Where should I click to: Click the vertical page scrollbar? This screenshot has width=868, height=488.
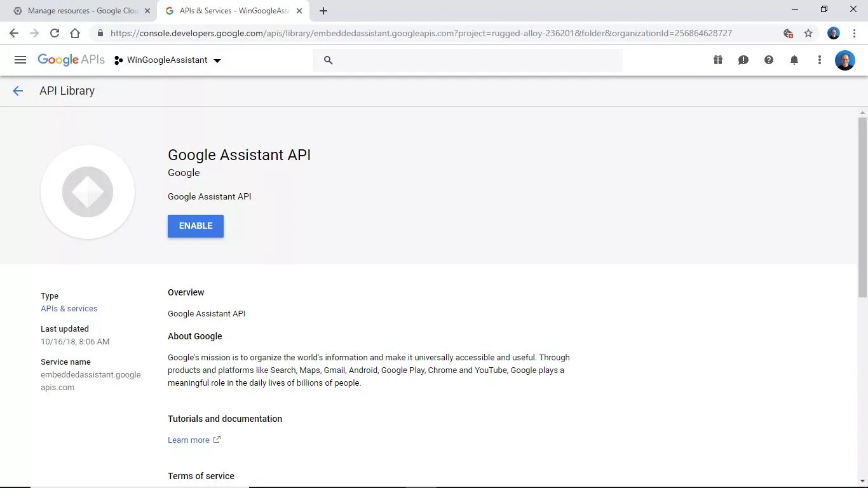[x=862, y=207]
